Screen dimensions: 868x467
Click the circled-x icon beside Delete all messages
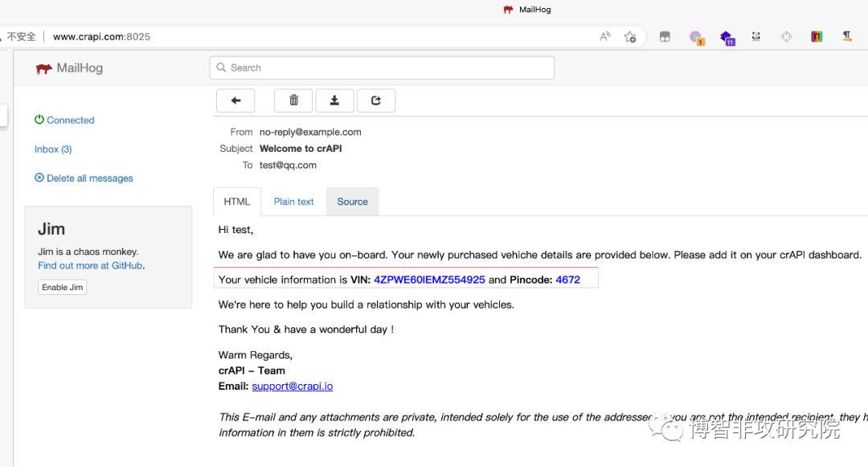click(39, 178)
